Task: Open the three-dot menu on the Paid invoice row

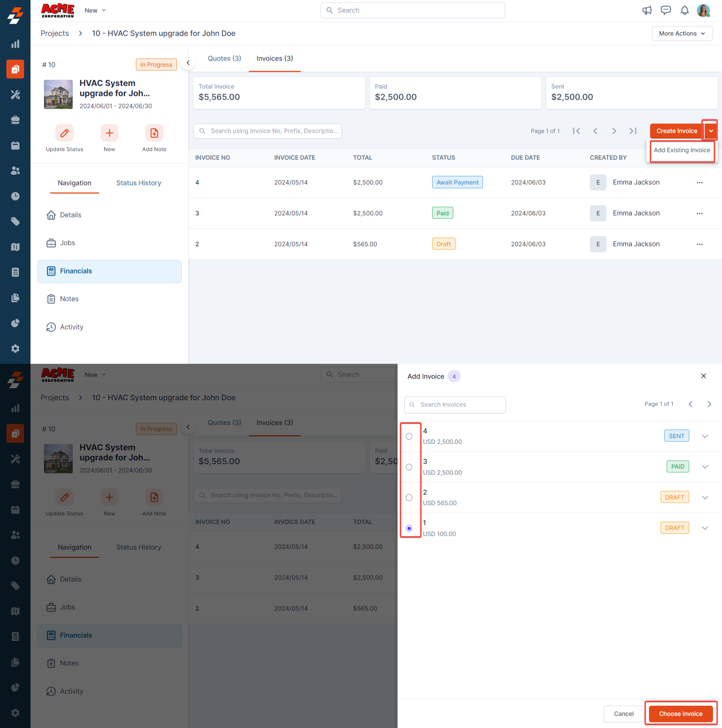Action: [700, 213]
